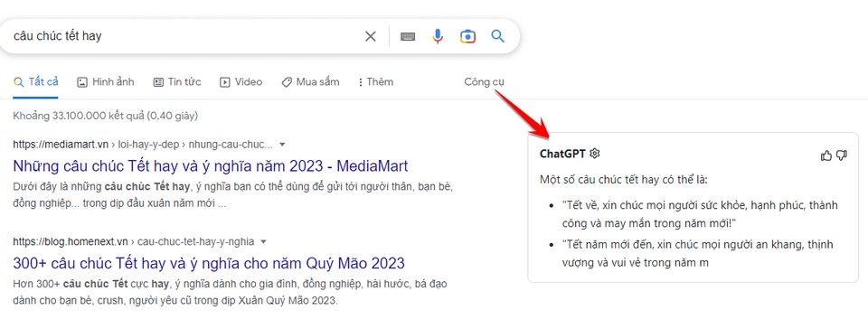This screenshot has width=868, height=329.
Task: Open MediaMart Những câu chúc Tết hay link
Action: click(x=211, y=165)
